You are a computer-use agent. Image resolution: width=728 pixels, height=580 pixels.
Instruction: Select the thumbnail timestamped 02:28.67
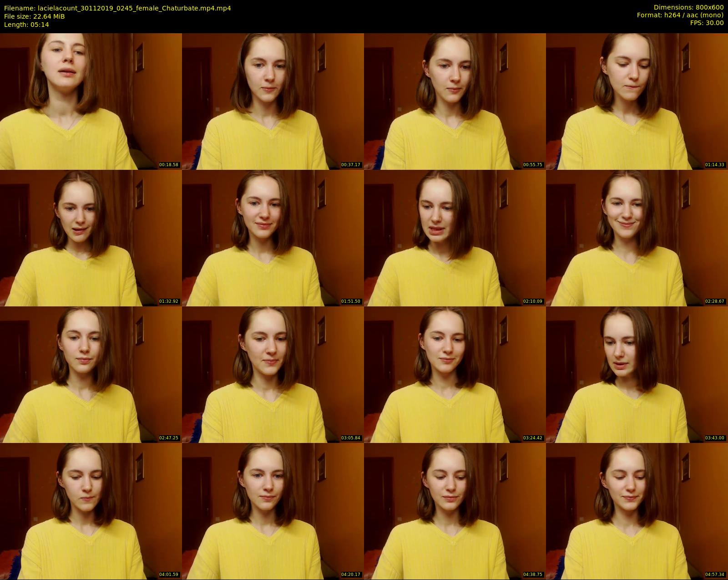click(637, 238)
